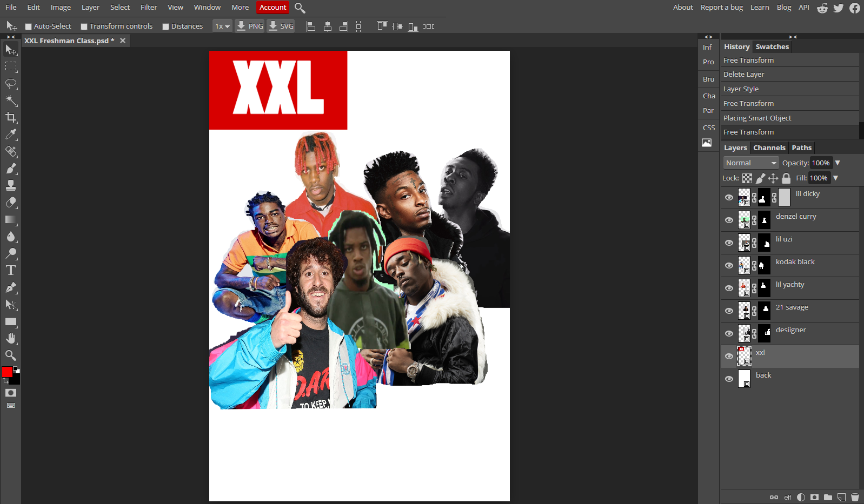The height and width of the screenshot is (504, 864).
Task: Hide the lil uzi layer
Action: (x=729, y=243)
